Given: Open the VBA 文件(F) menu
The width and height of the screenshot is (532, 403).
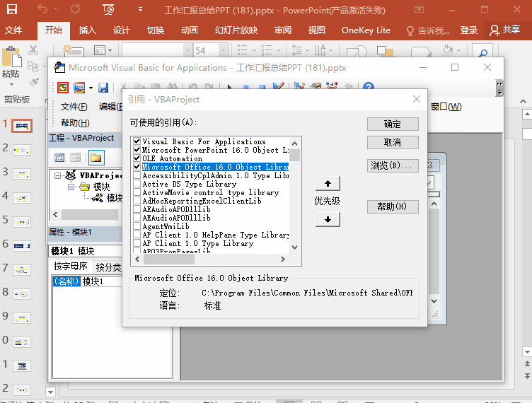Looking at the screenshot, I should point(74,107).
